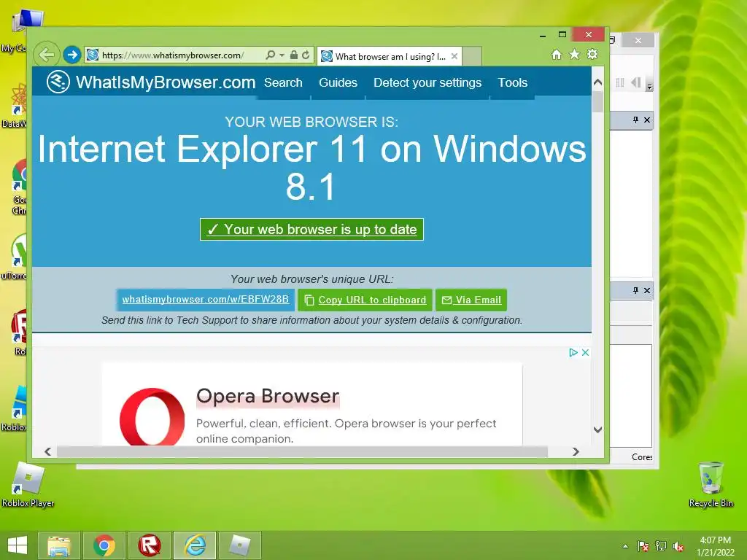Open Detect your settings menu
Image resolution: width=747 pixels, height=560 pixels.
point(427,83)
